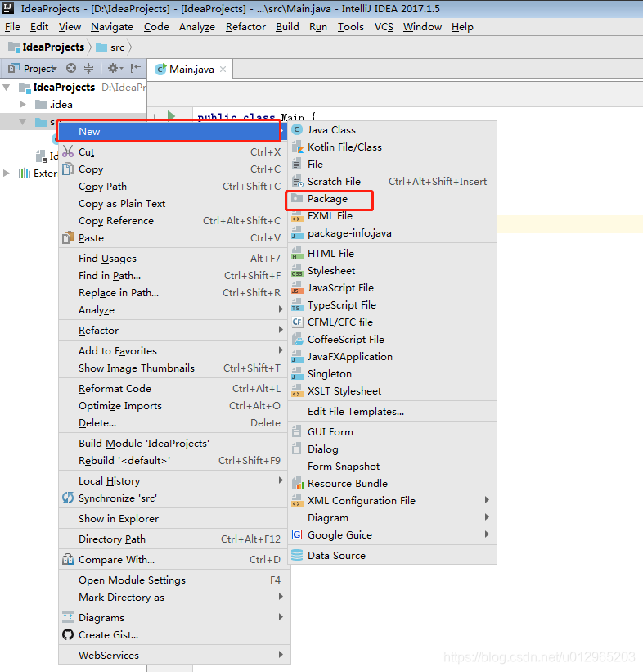The width and height of the screenshot is (643, 672).
Task: Click the JavaScript File icon
Action: coord(297,287)
